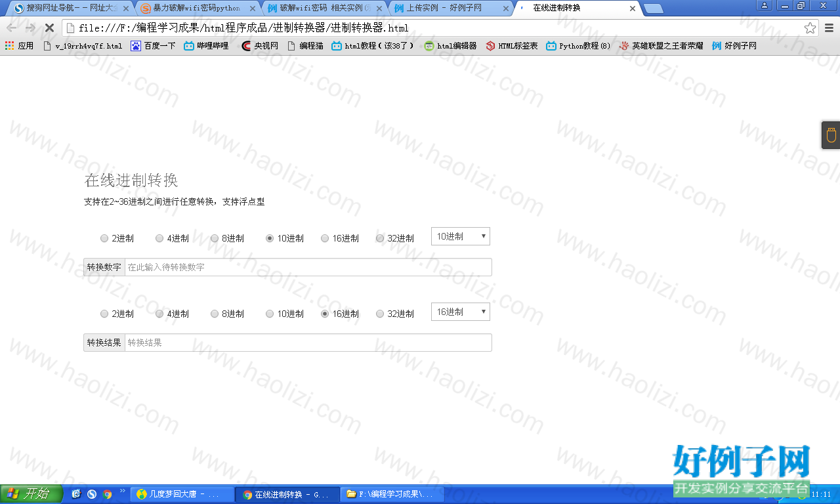Select source 10进制 radio button
The height and width of the screenshot is (504, 840).
pyautogui.click(x=270, y=238)
